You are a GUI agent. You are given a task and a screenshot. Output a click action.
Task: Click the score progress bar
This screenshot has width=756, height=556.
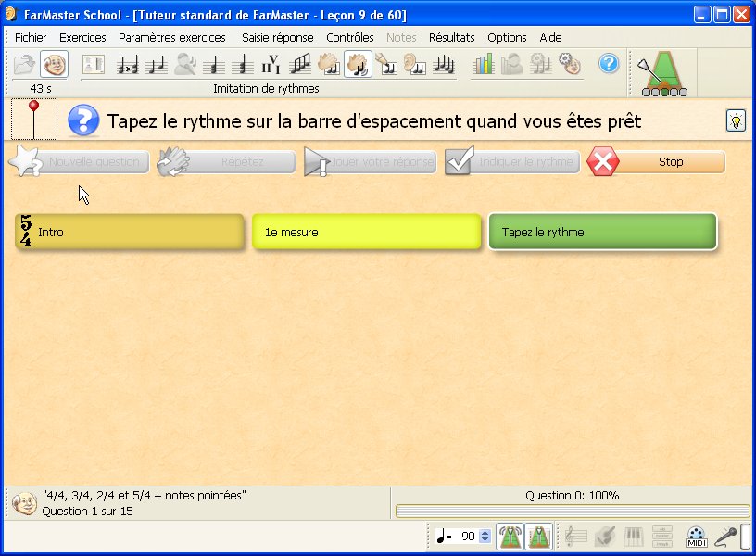572,512
